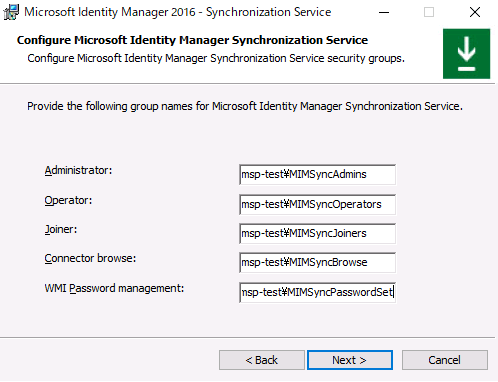Click the Connector browse label

(x=90, y=258)
